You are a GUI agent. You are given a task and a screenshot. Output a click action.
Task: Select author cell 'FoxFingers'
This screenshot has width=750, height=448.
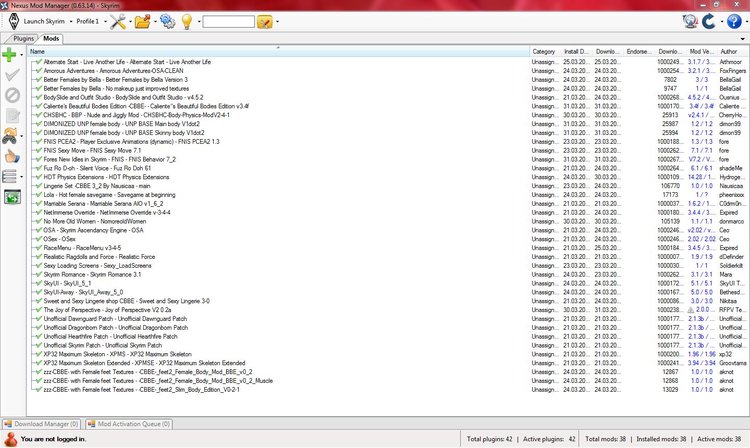pyautogui.click(x=732, y=71)
